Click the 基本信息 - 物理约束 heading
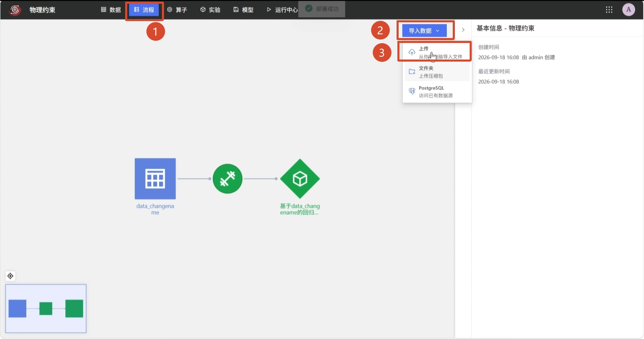644x339 pixels. (505, 28)
